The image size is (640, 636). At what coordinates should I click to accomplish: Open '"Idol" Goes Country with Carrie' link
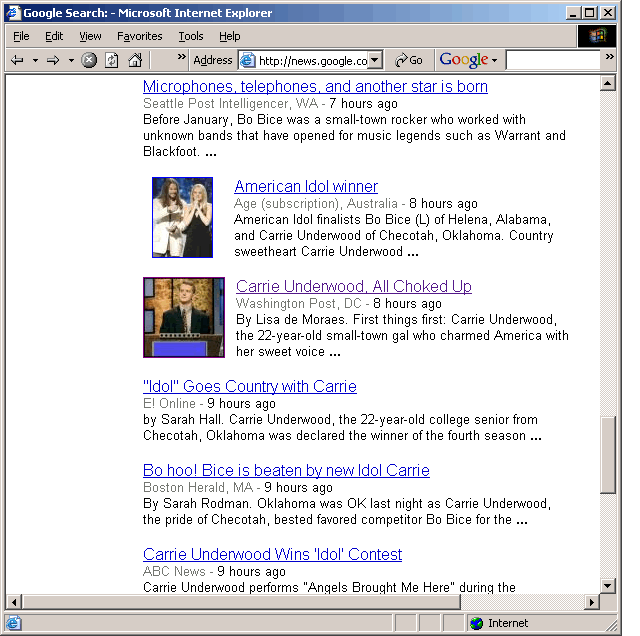(x=250, y=386)
